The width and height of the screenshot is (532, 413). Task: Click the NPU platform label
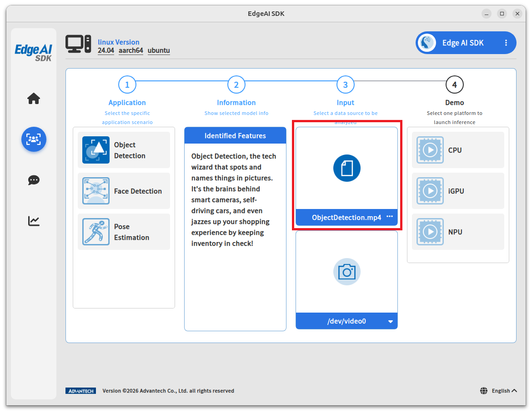pos(455,232)
